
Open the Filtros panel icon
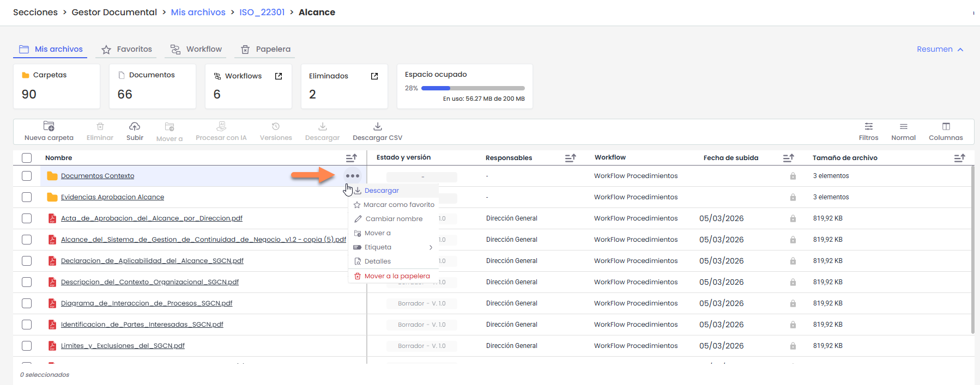click(x=868, y=126)
